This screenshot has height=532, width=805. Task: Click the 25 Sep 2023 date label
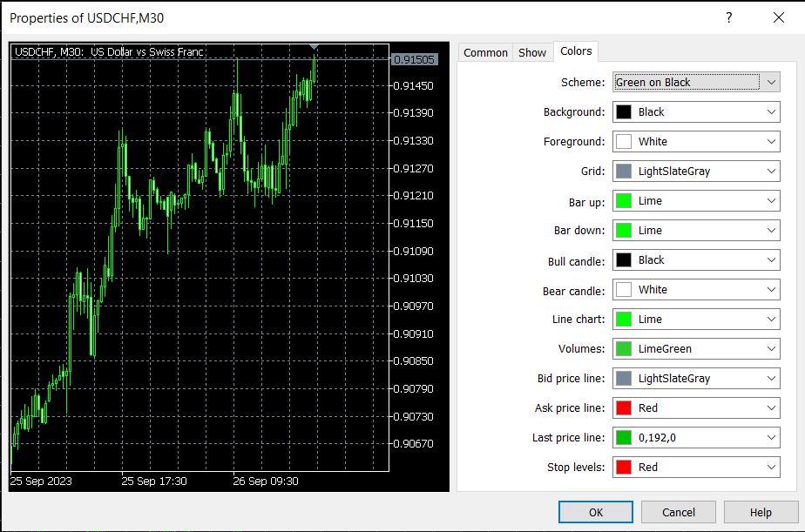point(41,481)
